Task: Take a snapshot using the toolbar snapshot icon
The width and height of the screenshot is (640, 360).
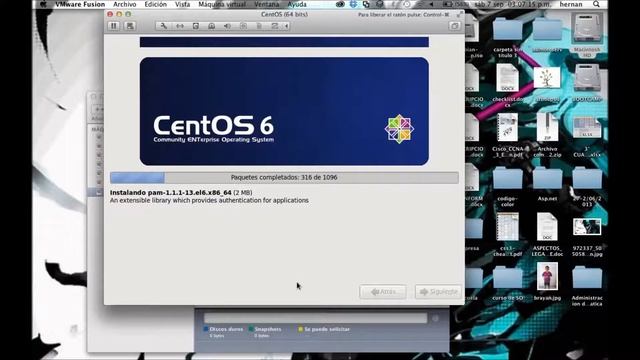Action: (130, 26)
